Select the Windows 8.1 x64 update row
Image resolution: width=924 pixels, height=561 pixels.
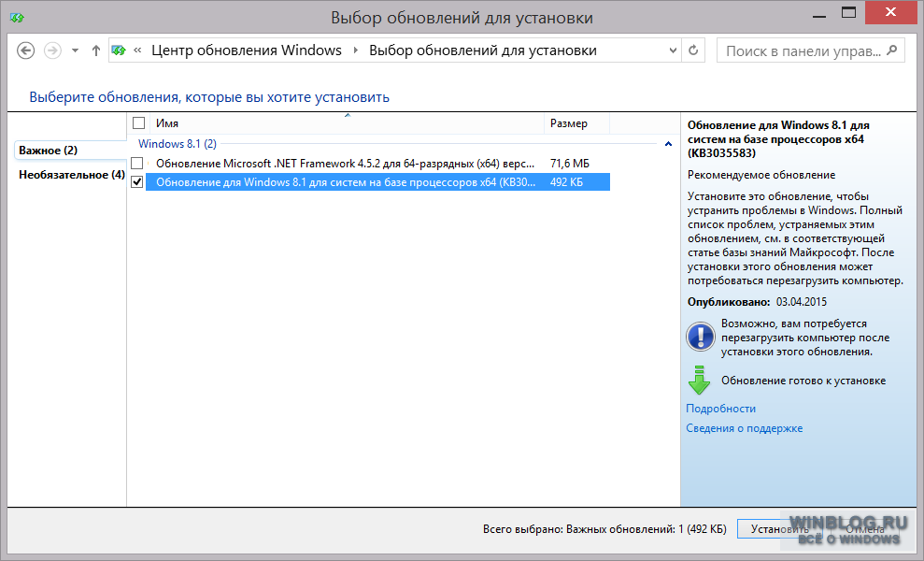click(377, 182)
